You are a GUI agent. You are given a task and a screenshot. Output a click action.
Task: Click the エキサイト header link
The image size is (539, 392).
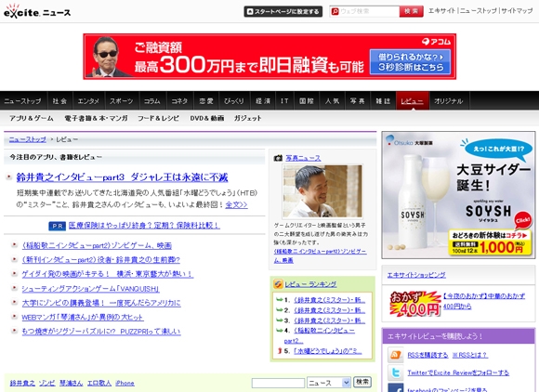click(x=441, y=11)
